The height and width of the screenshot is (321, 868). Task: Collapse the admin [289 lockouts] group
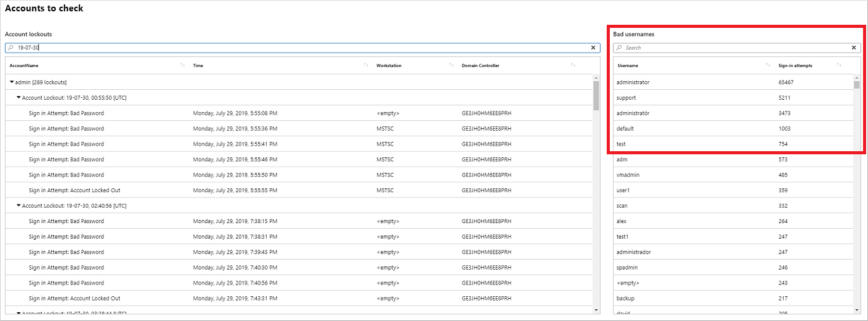tap(12, 82)
